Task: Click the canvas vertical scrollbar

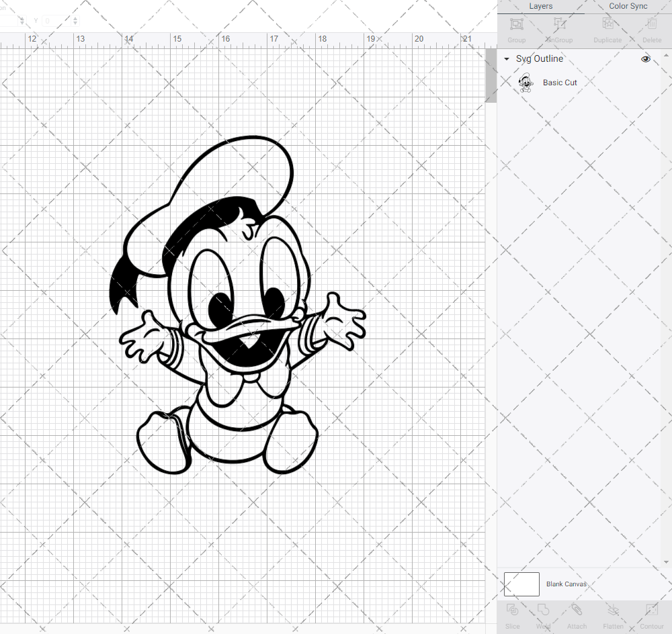Action: pos(490,74)
